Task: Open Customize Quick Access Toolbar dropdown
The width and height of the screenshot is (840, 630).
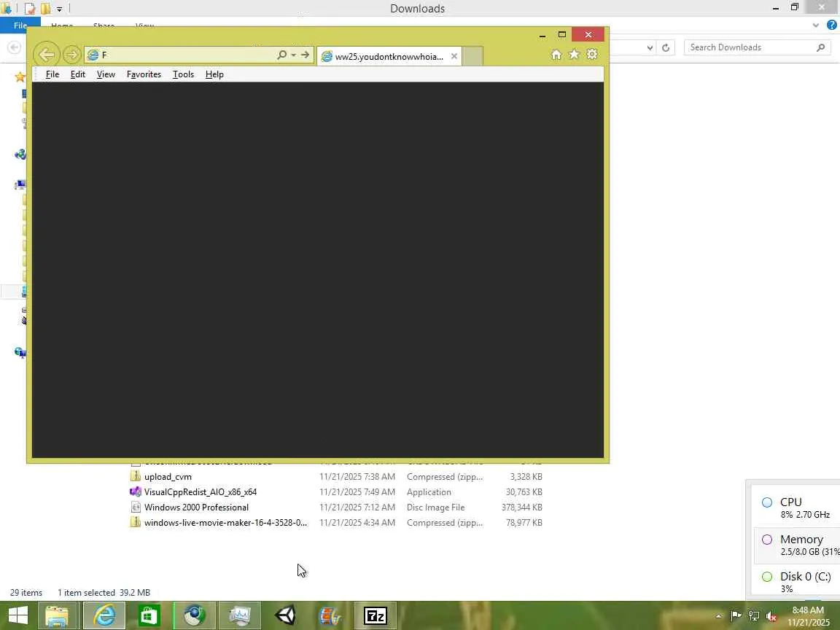Action: coord(60,9)
